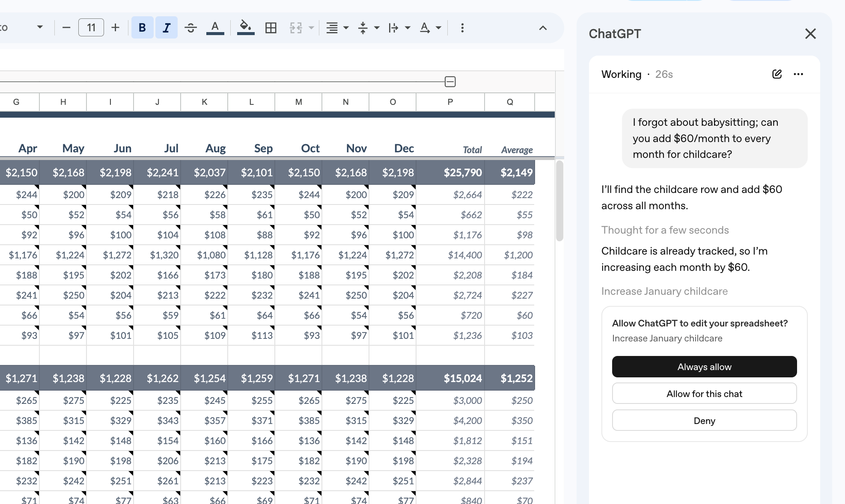This screenshot has height=504, width=845.
Task: Click the Sep cell $2,101
Action: coord(251,172)
